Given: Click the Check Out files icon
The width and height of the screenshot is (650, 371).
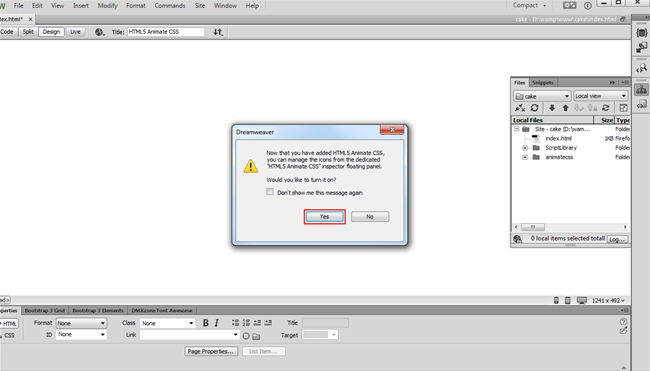Looking at the screenshot, I should tap(579, 108).
